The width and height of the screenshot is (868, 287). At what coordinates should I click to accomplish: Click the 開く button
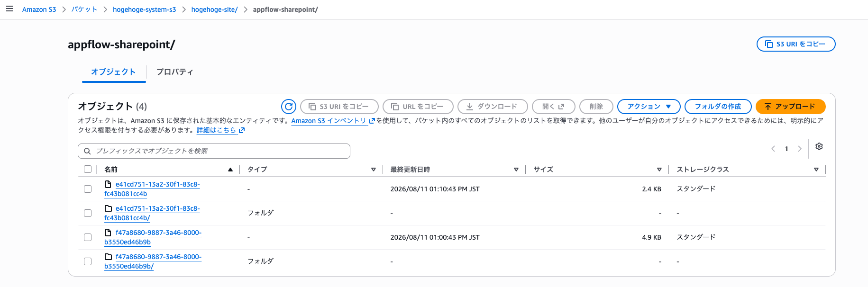(x=554, y=107)
